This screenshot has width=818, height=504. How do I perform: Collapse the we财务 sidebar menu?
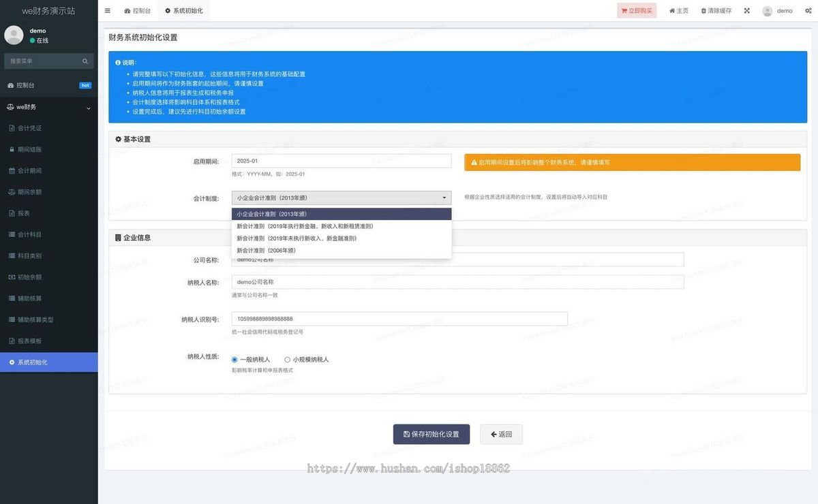coord(49,107)
